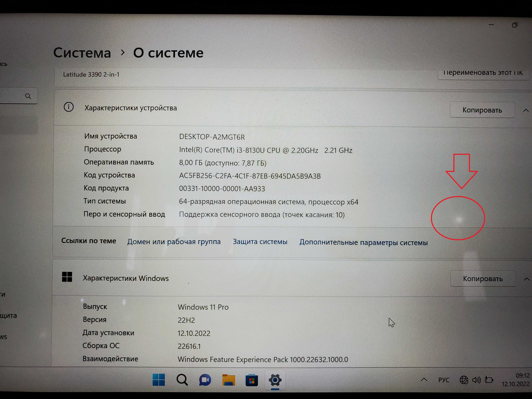The height and width of the screenshot is (399, 532).
Task: Select OS build value 22616.1
Action: (x=189, y=346)
